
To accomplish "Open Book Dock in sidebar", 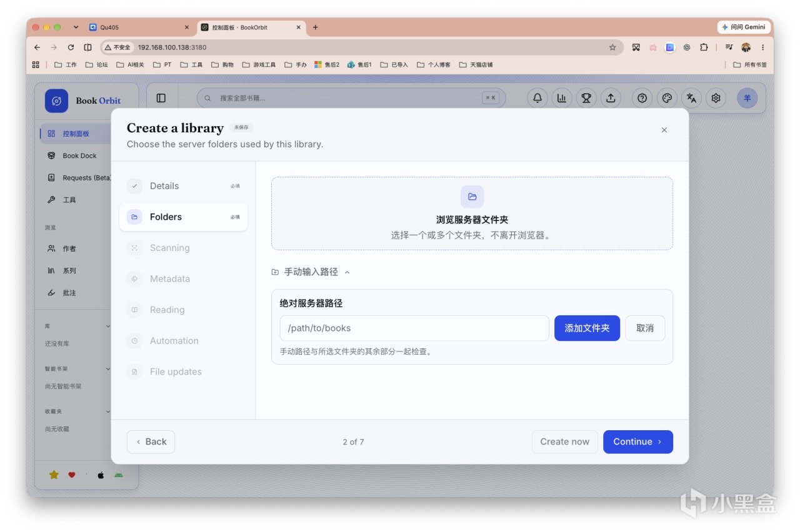I will point(74,155).
